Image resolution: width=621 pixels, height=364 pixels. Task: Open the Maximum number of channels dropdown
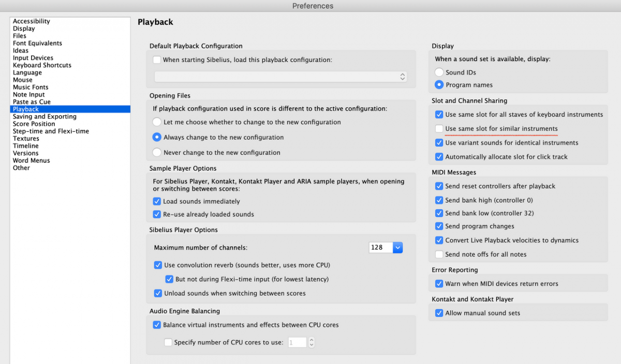click(397, 248)
